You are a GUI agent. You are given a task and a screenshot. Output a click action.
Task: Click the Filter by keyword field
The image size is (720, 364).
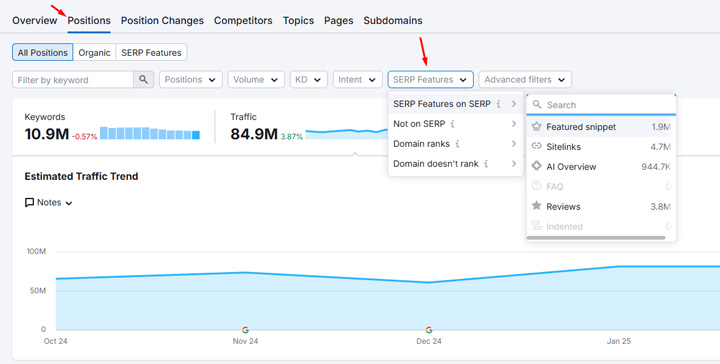[x=73, y=79]
